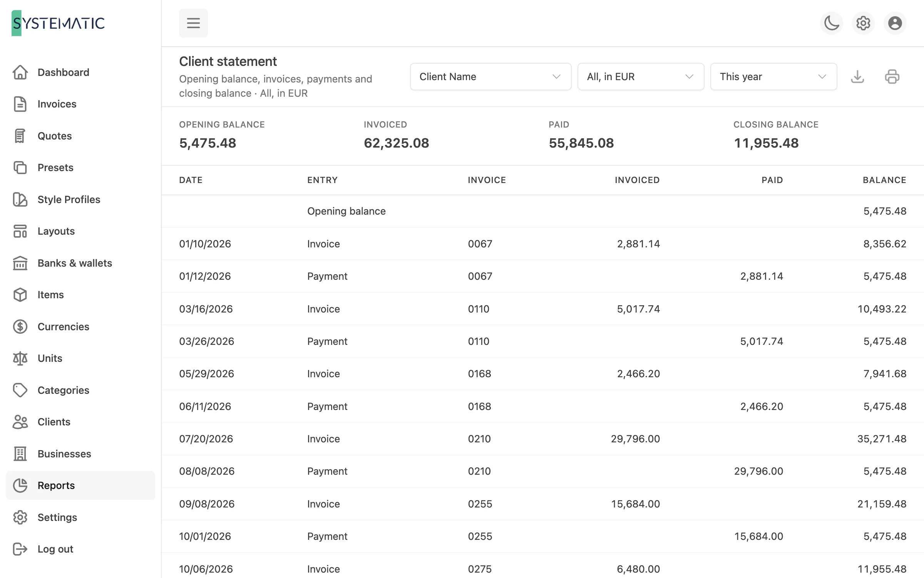Click the Invoices document icon
This screenshot has height=578, width=924.
click(x=20, y=104)
